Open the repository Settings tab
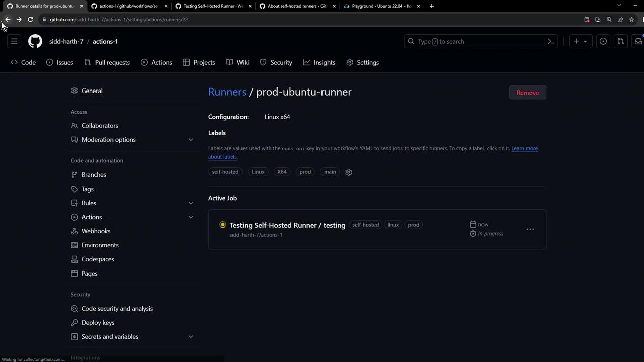Screen dimensions: 644x362 (363, 62)
